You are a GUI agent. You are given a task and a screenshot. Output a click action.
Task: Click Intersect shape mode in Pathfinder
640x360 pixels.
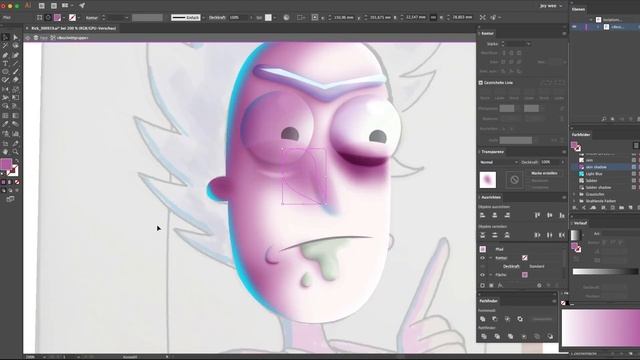pos(507,319)
